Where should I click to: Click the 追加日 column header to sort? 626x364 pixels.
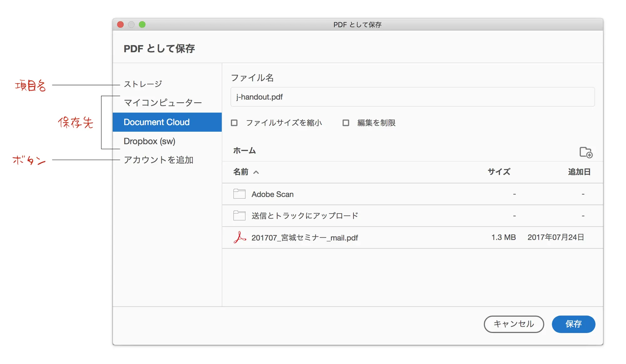pos(579,172)
